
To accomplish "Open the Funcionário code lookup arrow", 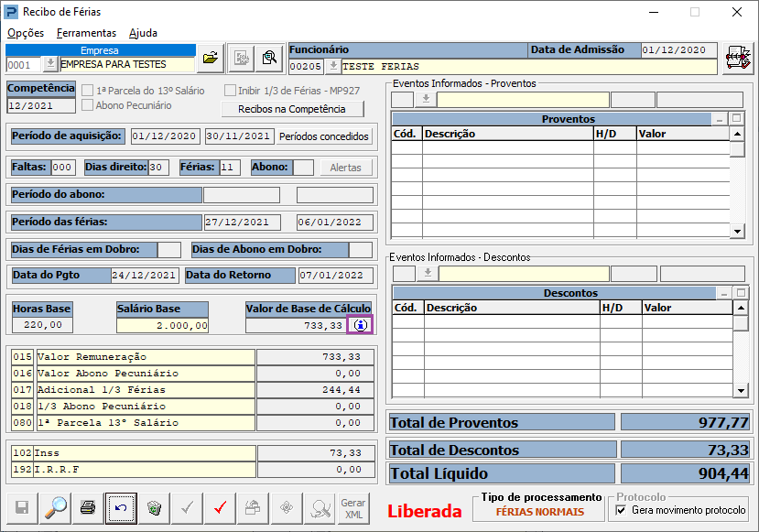I will (x=333, y=67).
